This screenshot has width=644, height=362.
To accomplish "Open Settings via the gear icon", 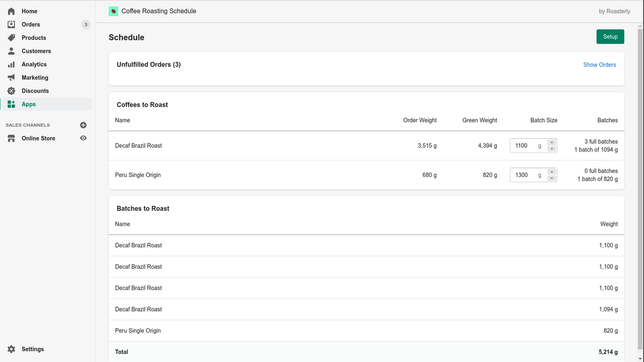I will 11,349.
